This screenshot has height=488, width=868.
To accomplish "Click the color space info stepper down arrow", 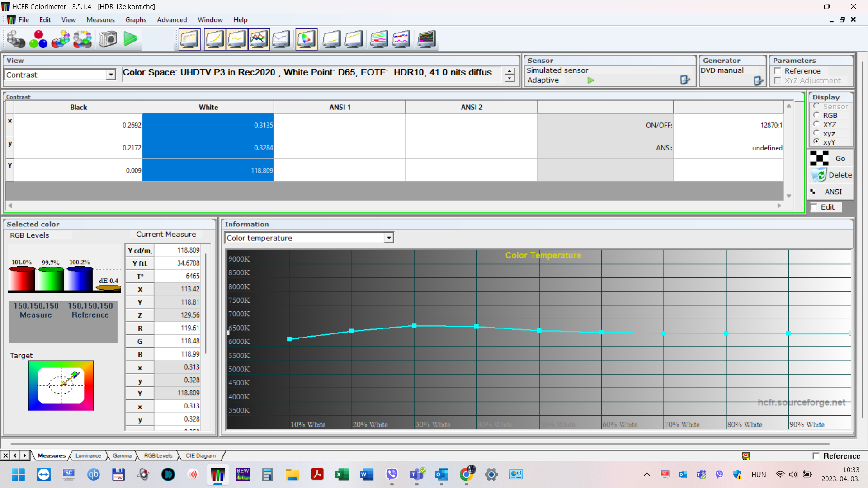I will click(510, 79).
